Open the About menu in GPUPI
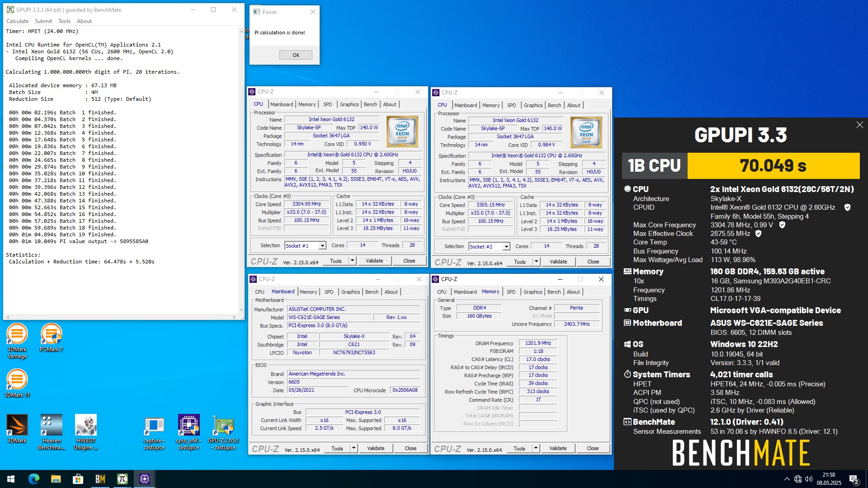The image size is (868, 488). (x=84, y=21)
